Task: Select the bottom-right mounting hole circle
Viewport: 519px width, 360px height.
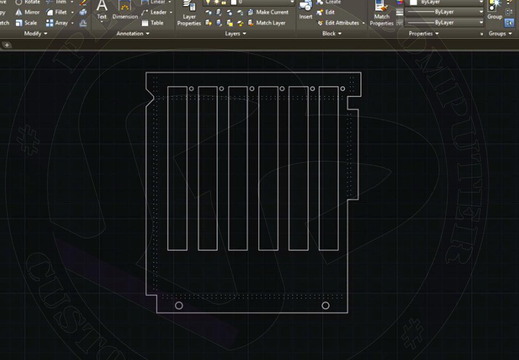Action: (x=326, y=305)
